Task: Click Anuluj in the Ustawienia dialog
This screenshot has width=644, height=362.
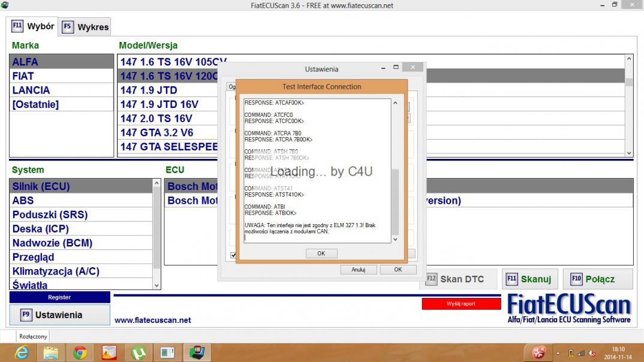Action: click(358, 270)
